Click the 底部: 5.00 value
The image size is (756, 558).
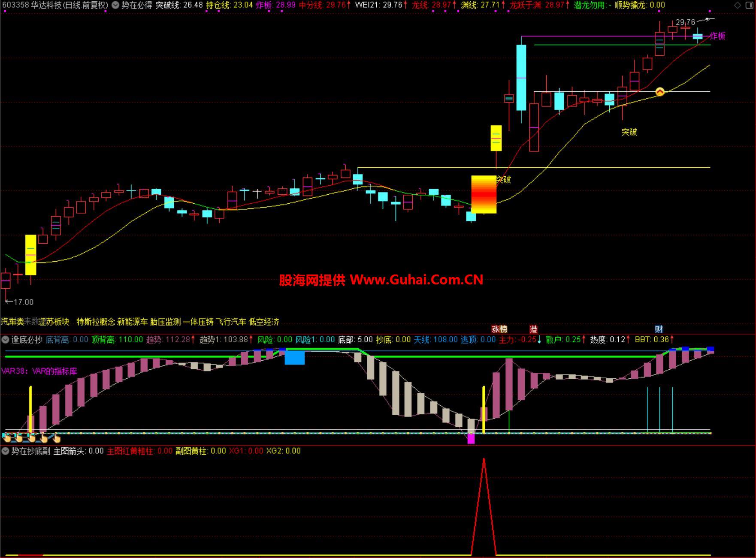355,340
